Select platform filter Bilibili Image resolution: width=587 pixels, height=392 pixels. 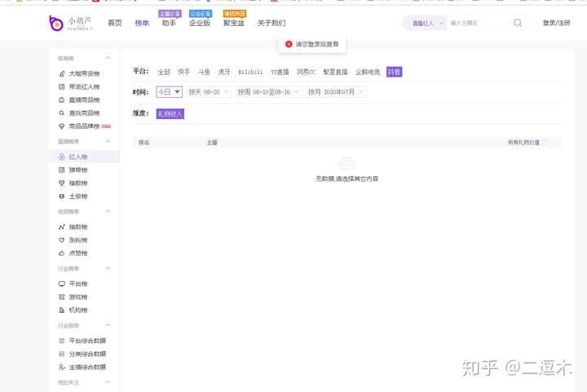250,72
